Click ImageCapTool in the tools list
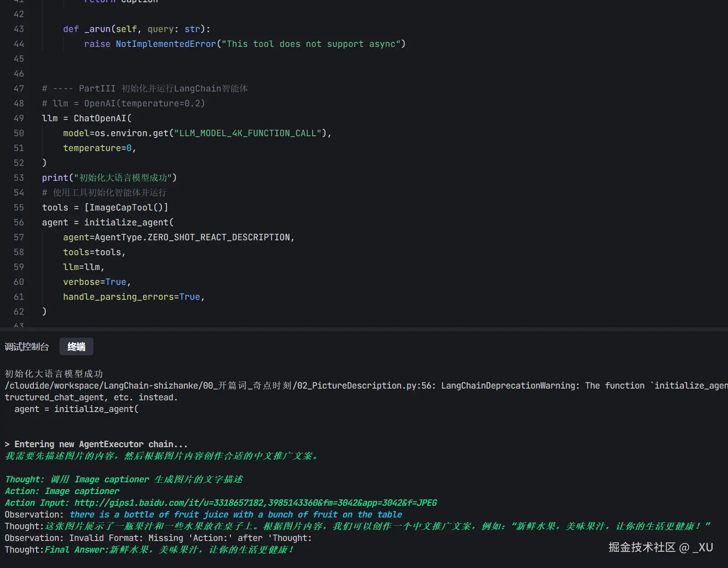The image size is (728, 568). (x=121, y=207)
